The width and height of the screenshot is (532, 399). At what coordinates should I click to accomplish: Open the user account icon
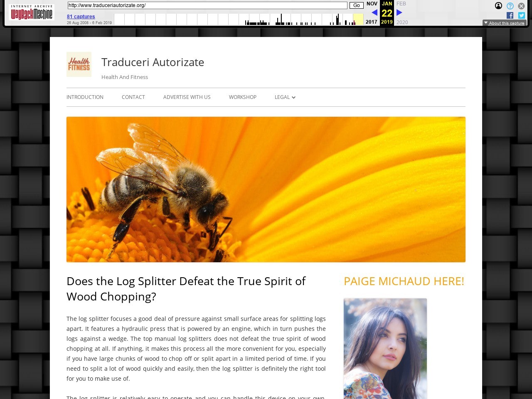pyautogui.click(x=498, y=6)
